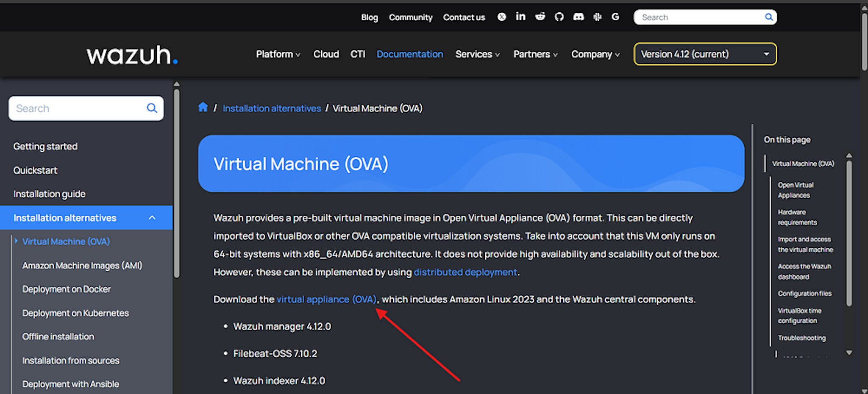
Task: Open the Slack social icon
Action: pos(598,17)
